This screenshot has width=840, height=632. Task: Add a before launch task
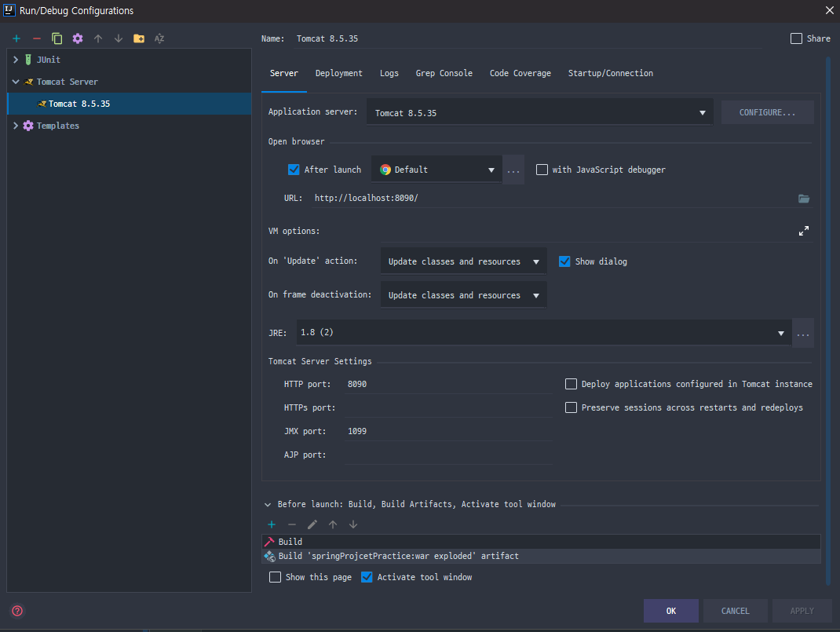click(x=272, y=524)
